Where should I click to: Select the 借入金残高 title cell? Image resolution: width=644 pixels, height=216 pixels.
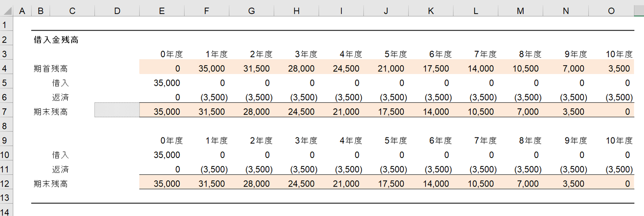click(x=56, y=40)
